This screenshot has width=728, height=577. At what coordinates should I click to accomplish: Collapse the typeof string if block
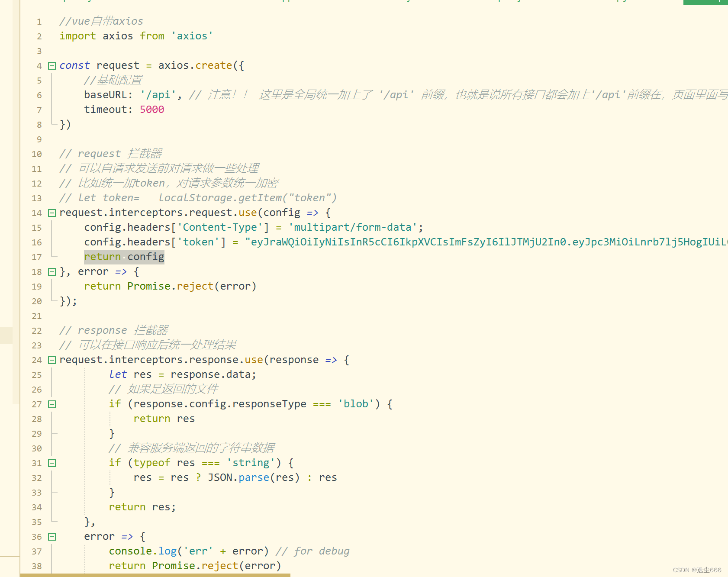tap(52, 463)
